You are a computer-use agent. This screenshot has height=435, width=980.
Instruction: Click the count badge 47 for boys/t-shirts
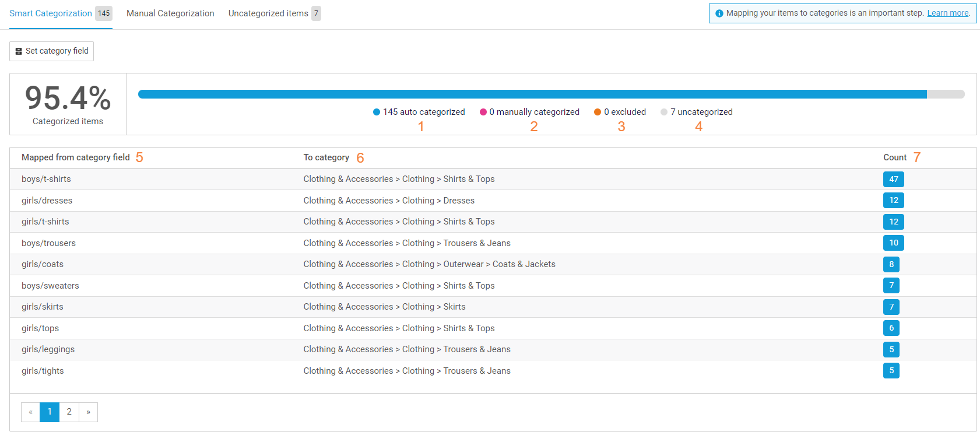pyautogui.click(x=894, y=179)
